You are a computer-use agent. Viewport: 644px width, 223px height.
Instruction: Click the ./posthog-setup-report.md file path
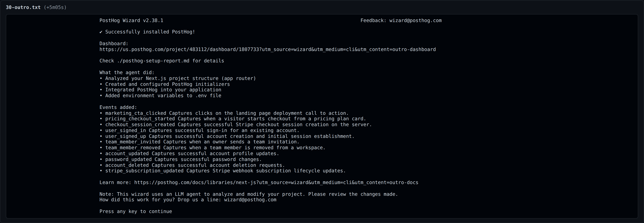[153, 61]
